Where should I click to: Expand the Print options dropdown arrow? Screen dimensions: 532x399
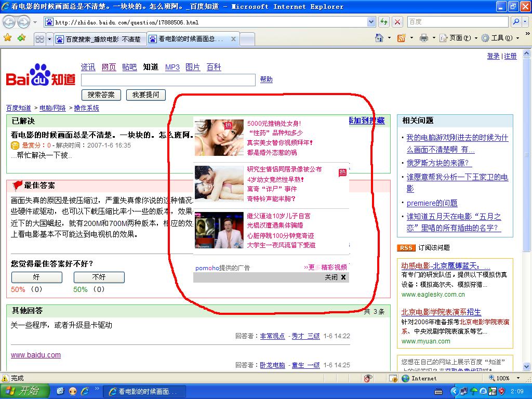click(434, 37)
